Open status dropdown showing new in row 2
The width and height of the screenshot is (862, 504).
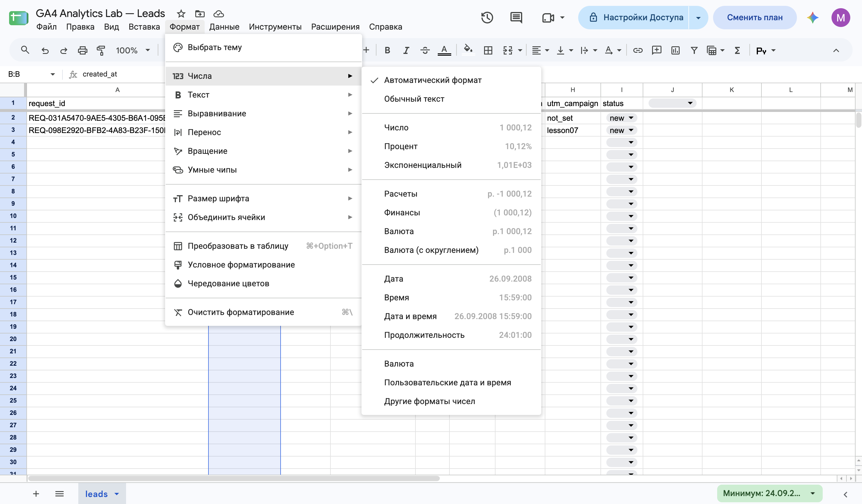[622, 118]
